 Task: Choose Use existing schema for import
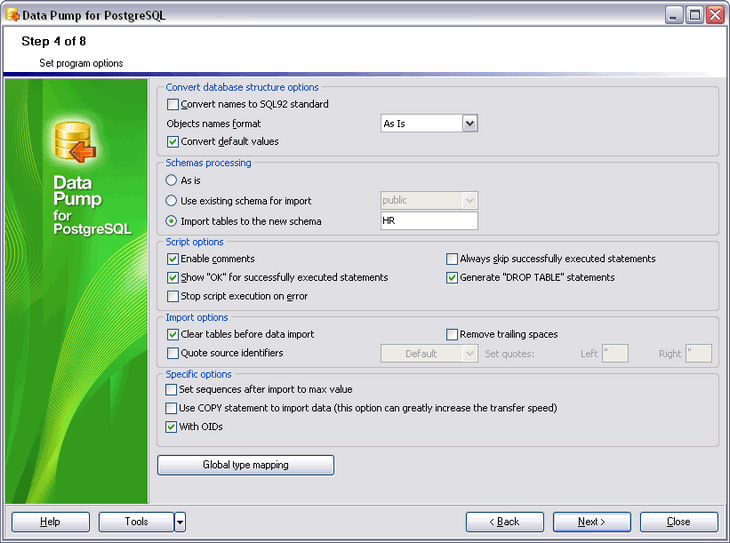coord(173,201)
